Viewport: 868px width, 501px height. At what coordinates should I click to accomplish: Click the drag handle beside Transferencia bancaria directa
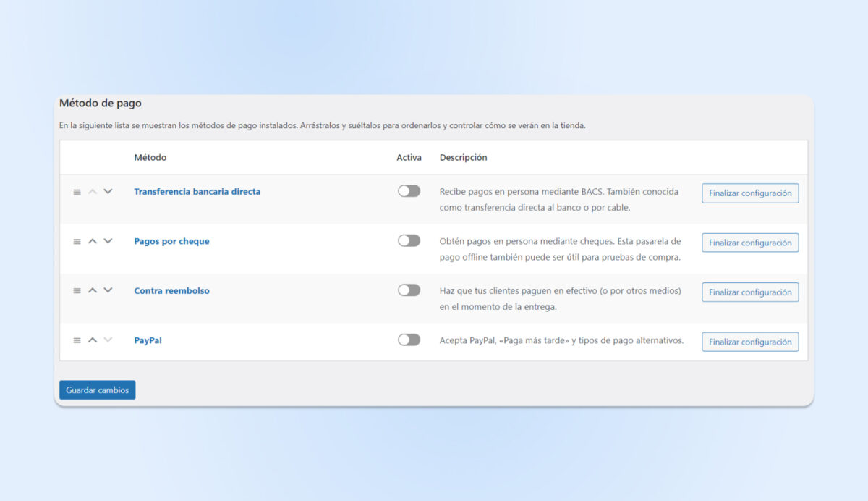(76, 191)
